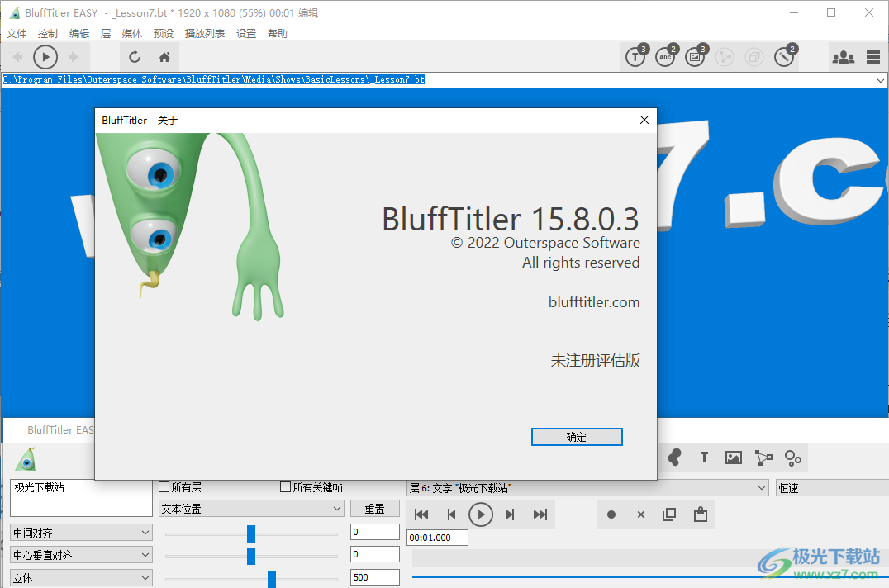The height and width of the screenshot is (588, 889).
Task: Open the layer selector 层 6 dropdown
Action: click(588, 488)
